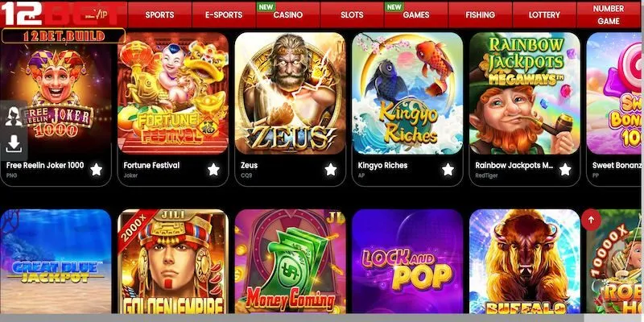
Task: Star the Rainbow Jackpots Megaways game
Action: click(565, 169)
